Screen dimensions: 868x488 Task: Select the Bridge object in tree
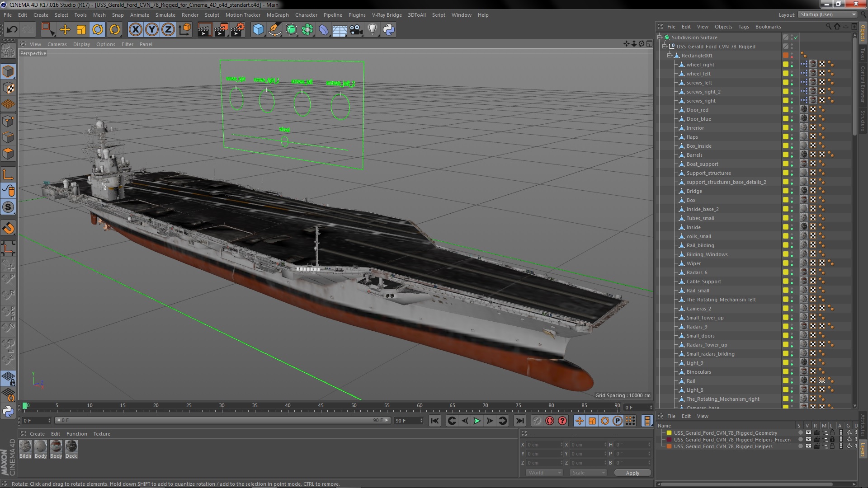694,191
